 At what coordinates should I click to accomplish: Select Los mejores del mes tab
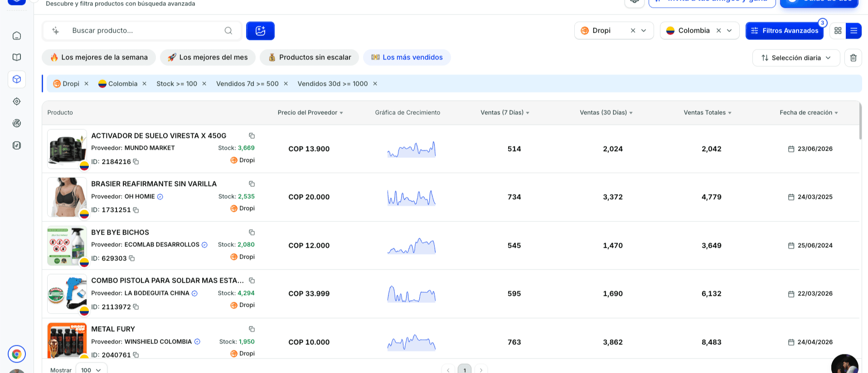(208, 57)
